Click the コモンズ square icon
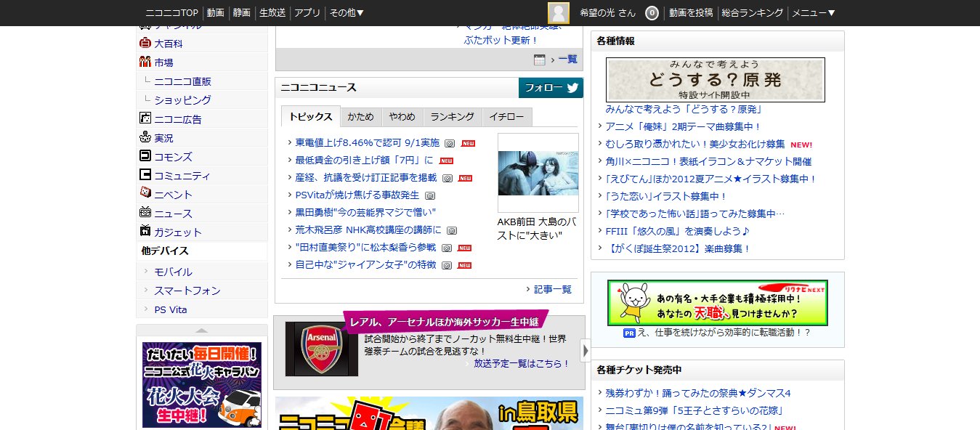This screenshot has width=980, height=430. 145,156
